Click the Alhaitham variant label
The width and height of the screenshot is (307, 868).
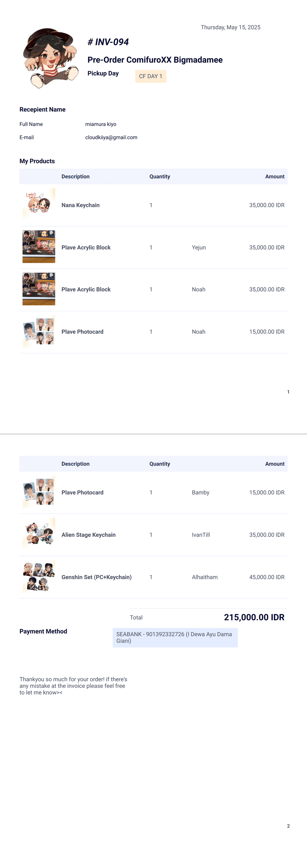(x=205, y=577)
